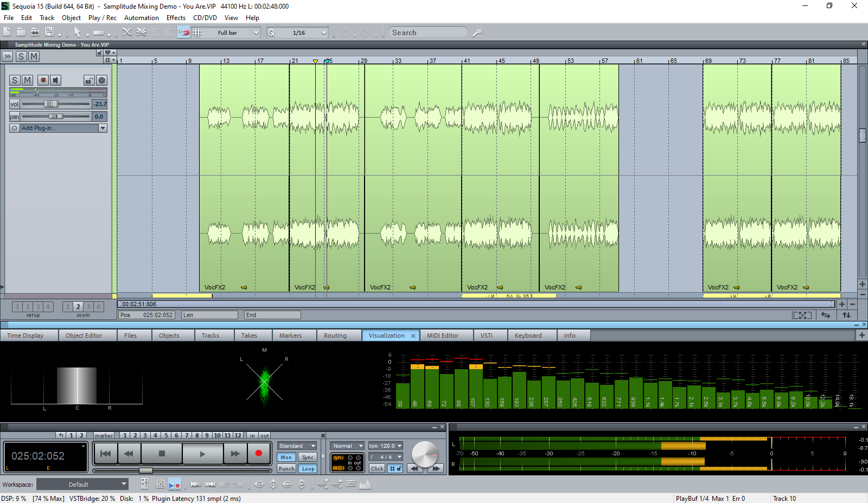Click the crossfade editor icon
This screenshot has width=868, height=503.
[127, 32]
